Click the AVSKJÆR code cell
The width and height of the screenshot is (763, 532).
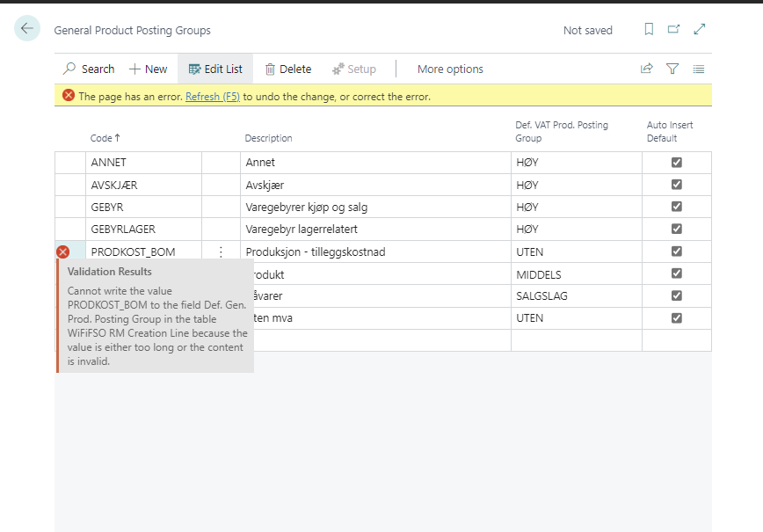(143, 186)
